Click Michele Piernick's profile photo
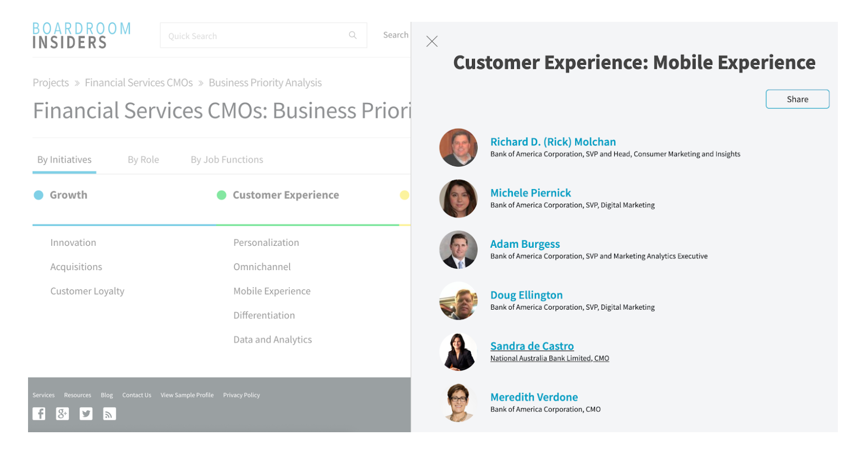The width and height of the screenshot is (868, 453). [x=458, y=198]
